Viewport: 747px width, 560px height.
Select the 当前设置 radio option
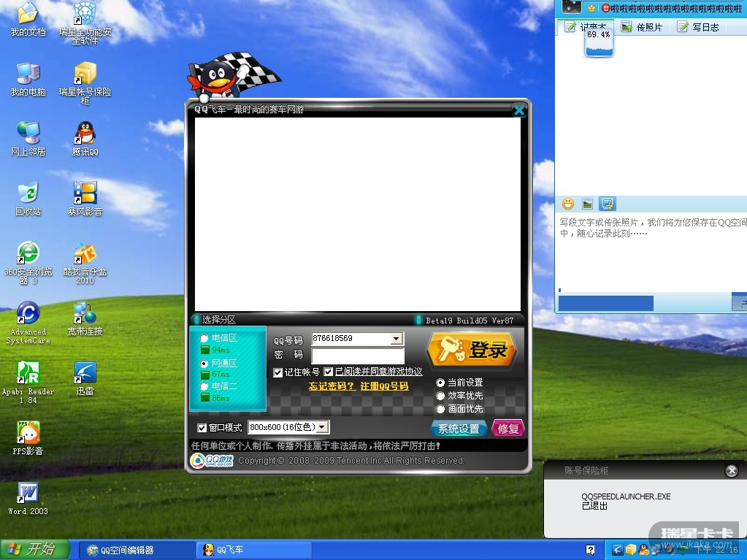tap(440, 383)
